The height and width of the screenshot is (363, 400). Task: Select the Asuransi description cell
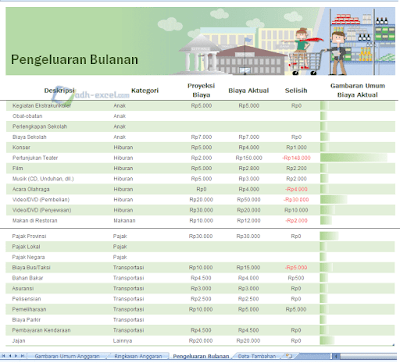pyautogui.click(x=23, y=288)
